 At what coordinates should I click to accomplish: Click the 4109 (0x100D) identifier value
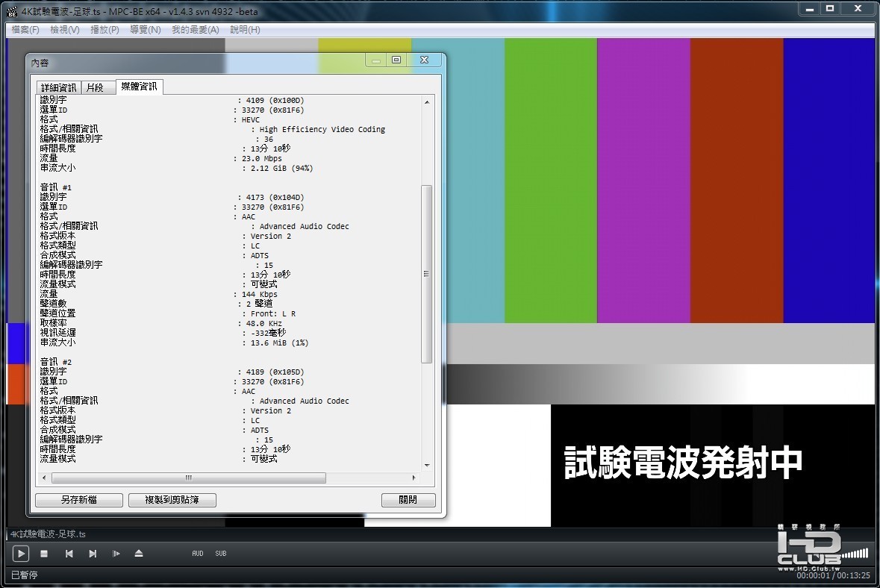click(x=275, y=101)
